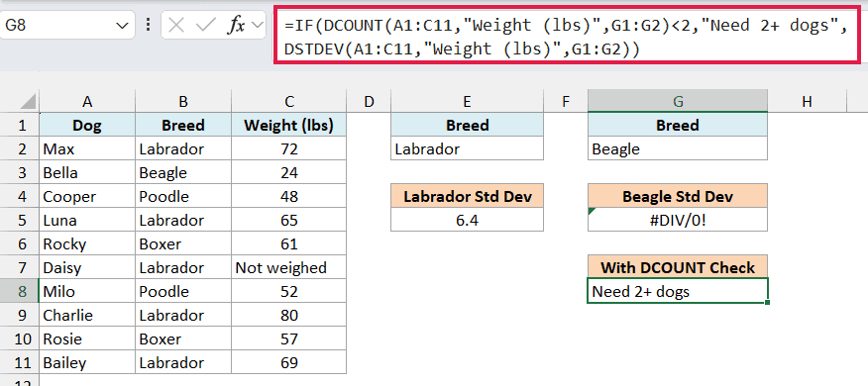Click the cell showing #DIV/0!
This screenshot has width=868, height=386.
pyautogui.click(x=678, y=220)
